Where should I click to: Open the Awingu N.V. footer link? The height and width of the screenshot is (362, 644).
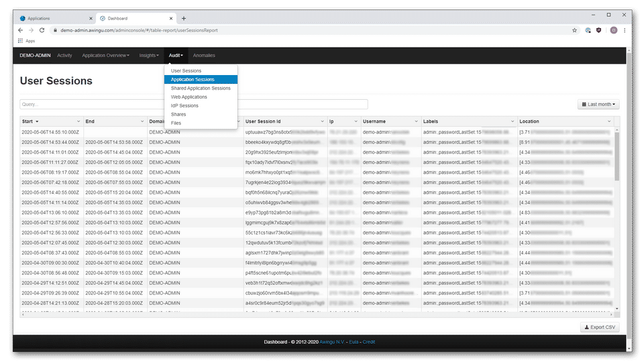click(332, 342)
